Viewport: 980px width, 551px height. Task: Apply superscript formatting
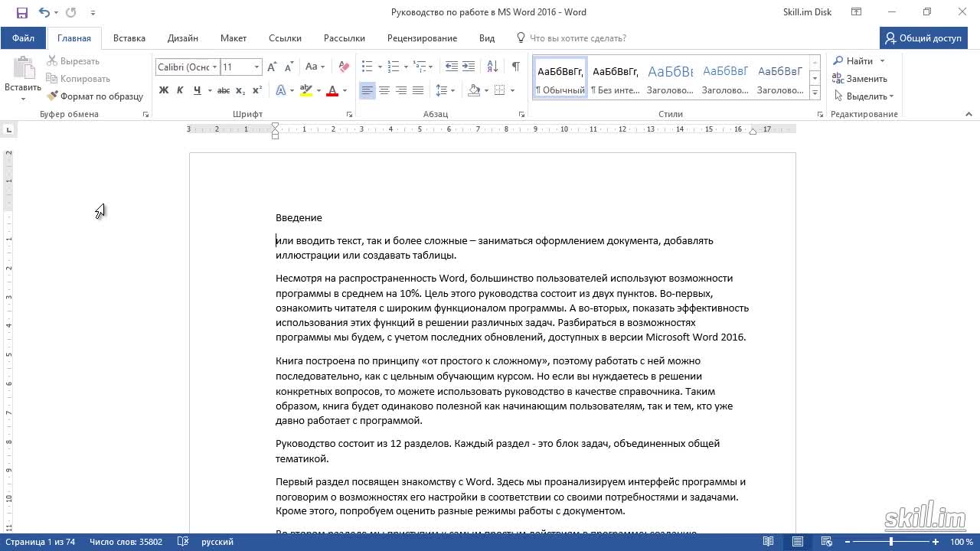click(257, 90)
